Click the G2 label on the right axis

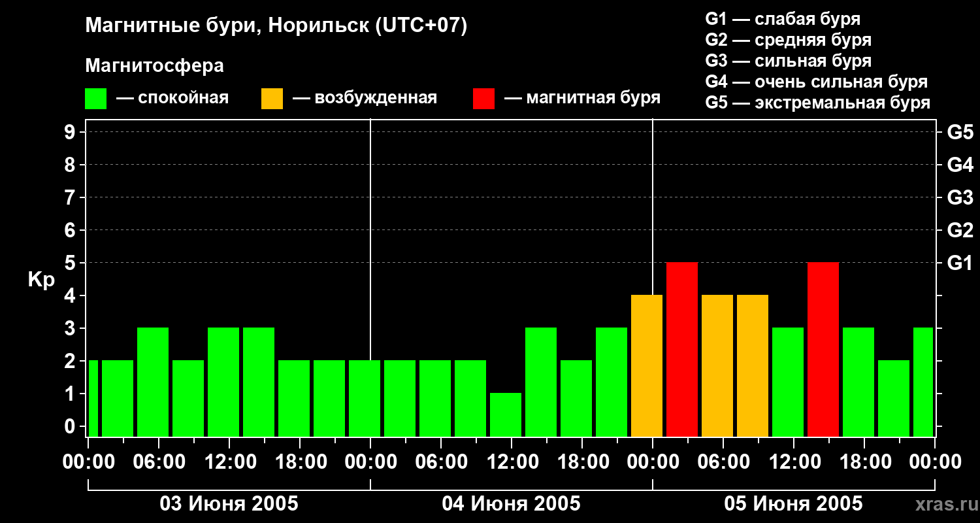960,230
